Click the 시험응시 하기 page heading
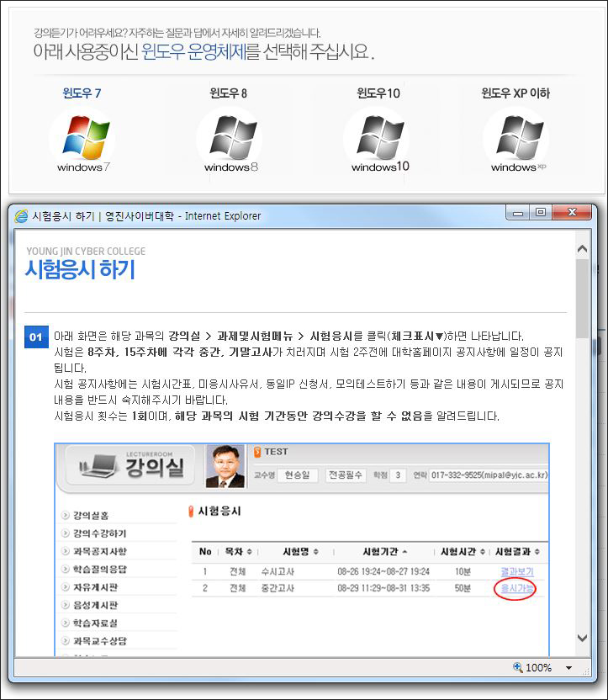 [80, 269]
